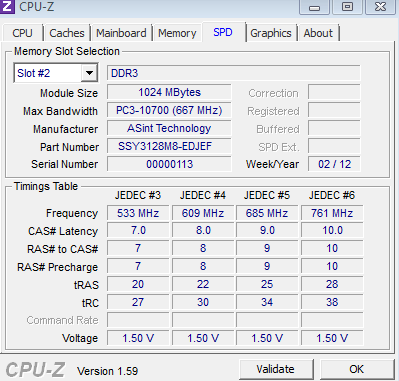The height and width of the screenshot is (381, 399).
Task: Close the CPU-Z window
Action: 380,7
